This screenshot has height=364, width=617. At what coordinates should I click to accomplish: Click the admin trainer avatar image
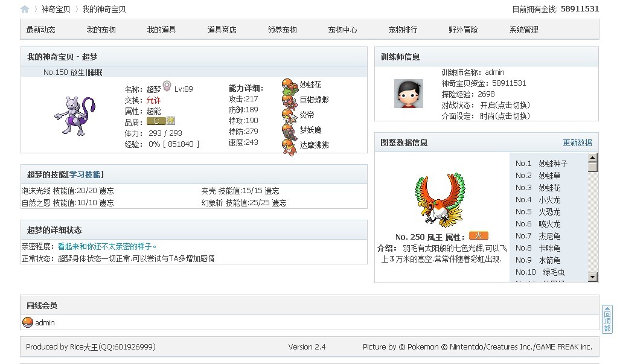click(x=409, y=94)
